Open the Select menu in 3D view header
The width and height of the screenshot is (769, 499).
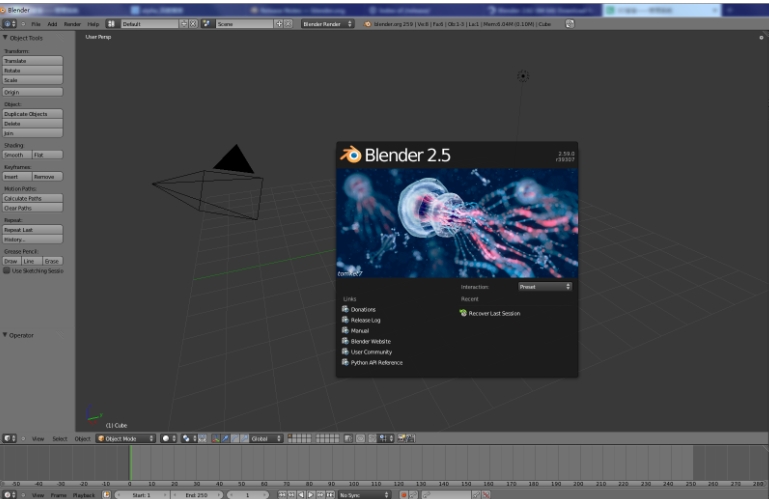[x=59, y=439]
